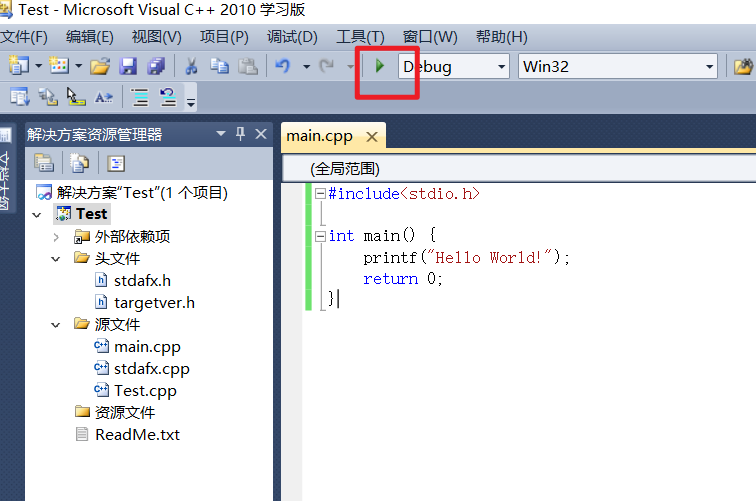Click the second text editor toolbar icon

tap(48, 96)
